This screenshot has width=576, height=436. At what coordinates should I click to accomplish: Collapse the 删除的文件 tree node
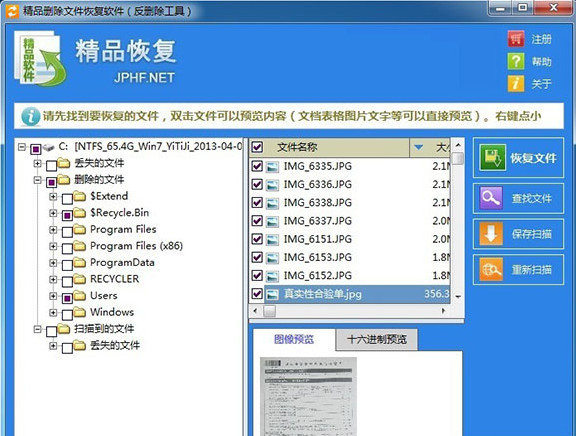[37, 180]
